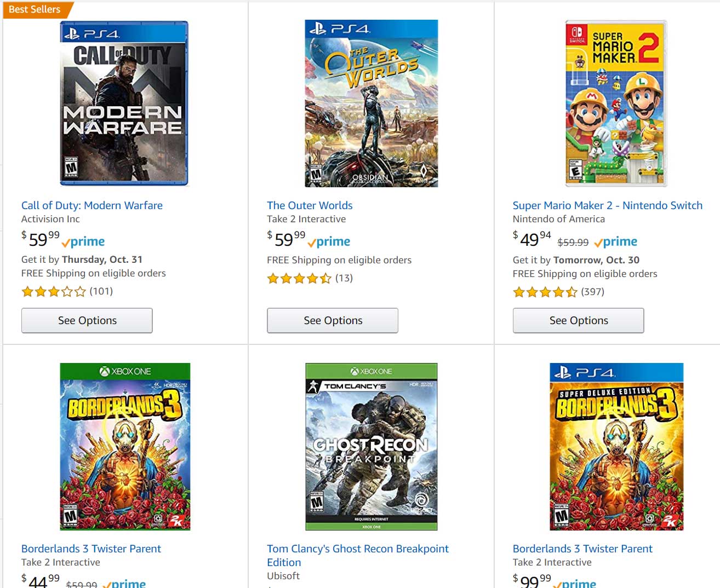This screenshot has height=588, width=720.
Task: Open the 101 reviews count for Call of Duty
Action: pyautogui.click(x=101, y=291)
